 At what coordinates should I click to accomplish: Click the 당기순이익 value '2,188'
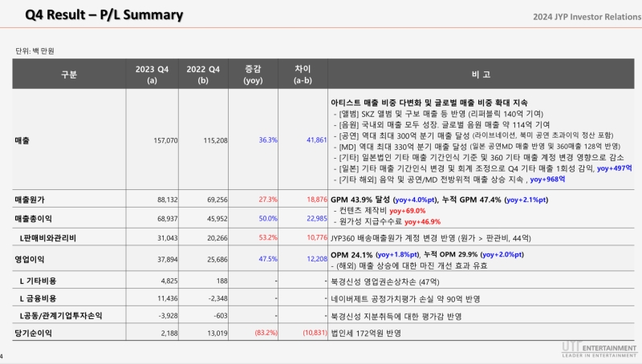click(x=169, y=334)
